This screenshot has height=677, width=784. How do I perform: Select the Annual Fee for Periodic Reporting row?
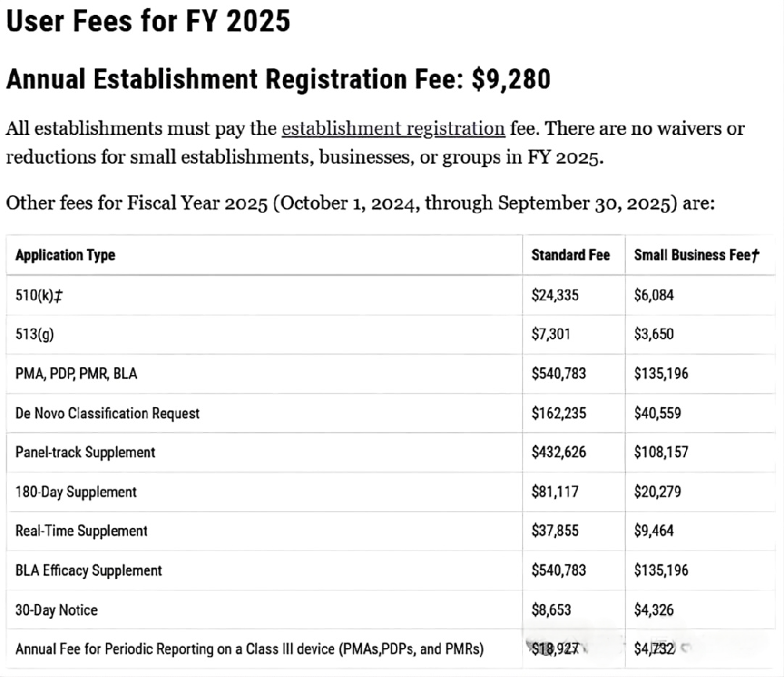249,649
